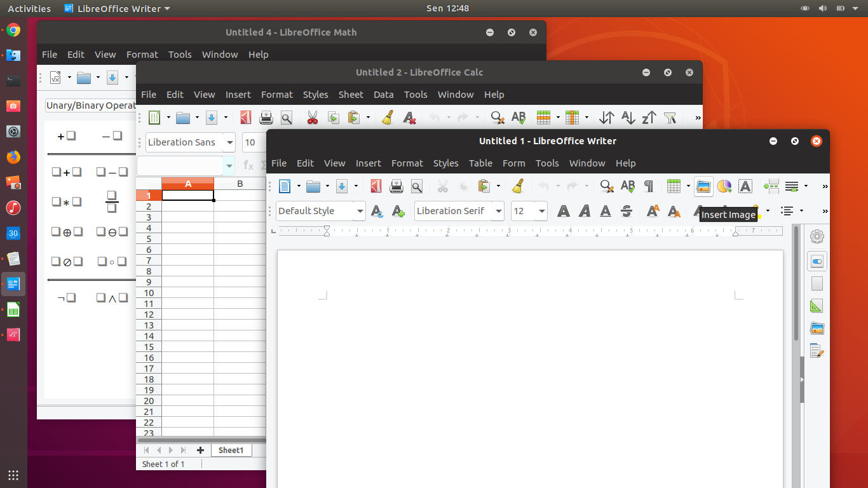
Task: Select column A header in Calc
Action: point(188,184)
